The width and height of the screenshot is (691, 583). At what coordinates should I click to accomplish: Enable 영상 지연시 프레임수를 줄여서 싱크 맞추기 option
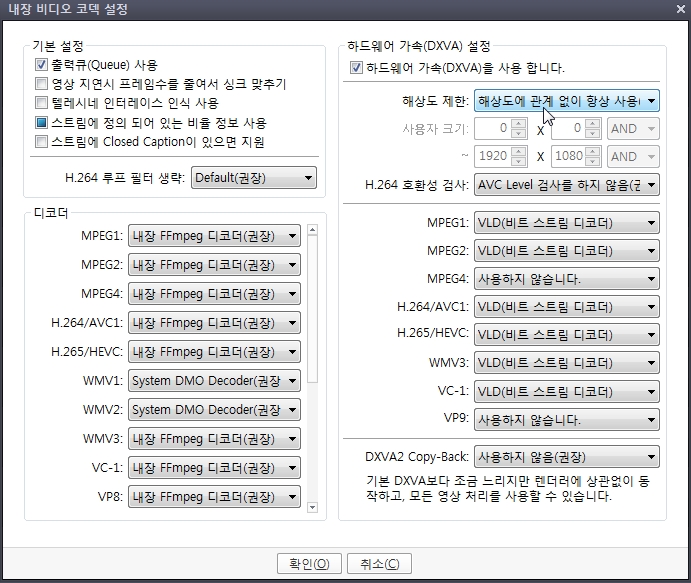[41, 84]
